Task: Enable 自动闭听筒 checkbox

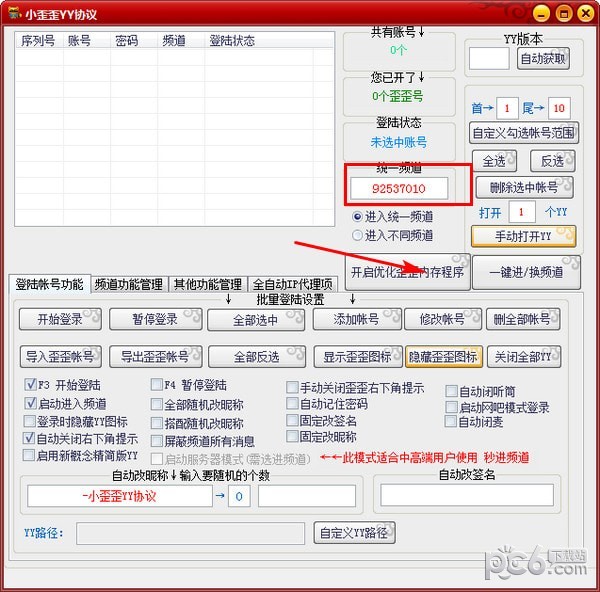Action: pos(481,391)
